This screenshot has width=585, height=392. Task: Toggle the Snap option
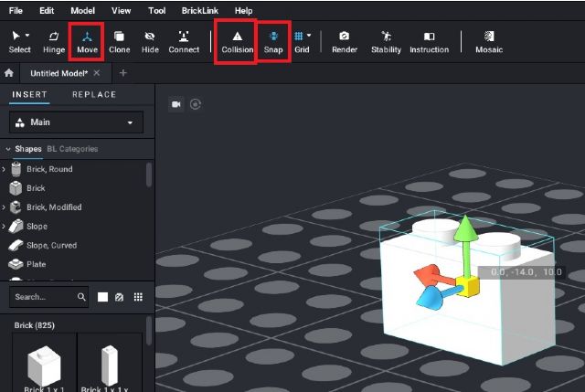tap(273, 41)
